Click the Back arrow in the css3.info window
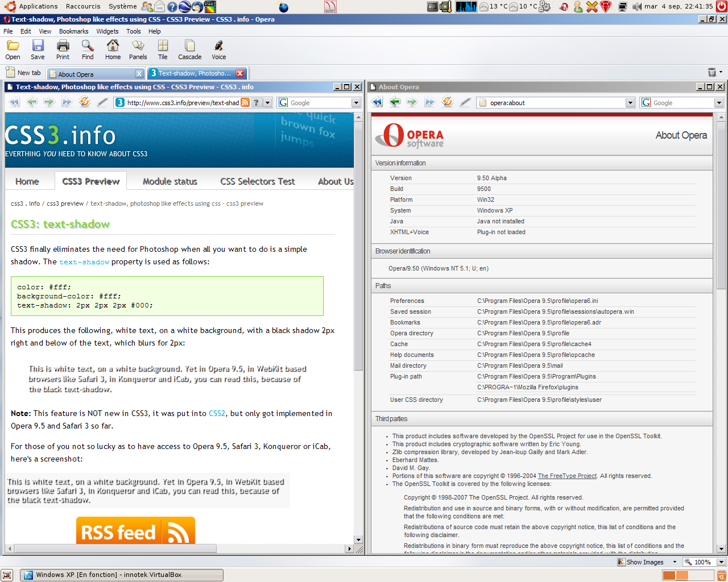 [x=32, y=102]
